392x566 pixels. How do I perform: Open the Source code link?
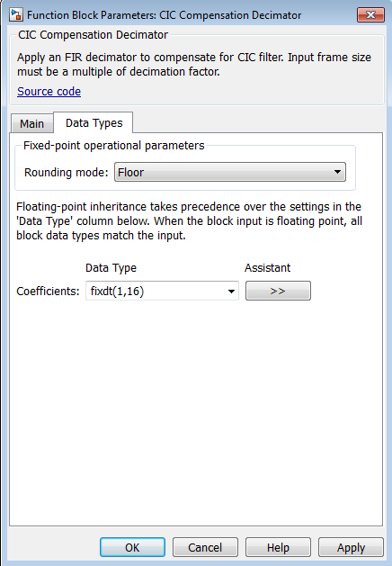49,91
